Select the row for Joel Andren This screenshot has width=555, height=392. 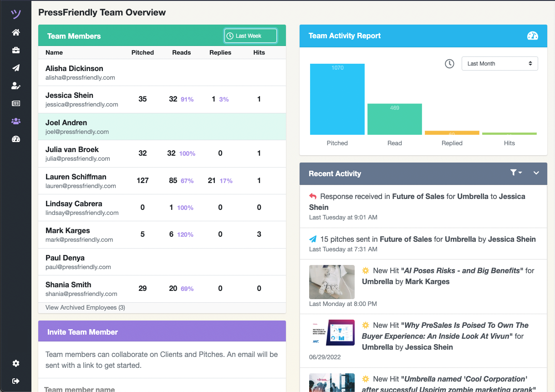pyautogui.click(x=137, y=127)
